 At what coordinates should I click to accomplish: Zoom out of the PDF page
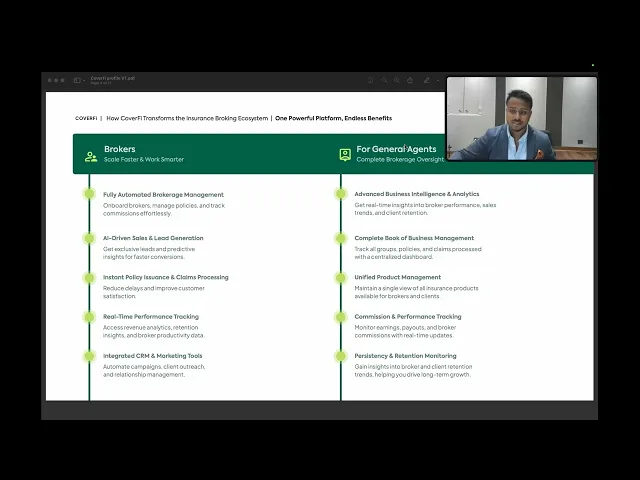(384, 80)
